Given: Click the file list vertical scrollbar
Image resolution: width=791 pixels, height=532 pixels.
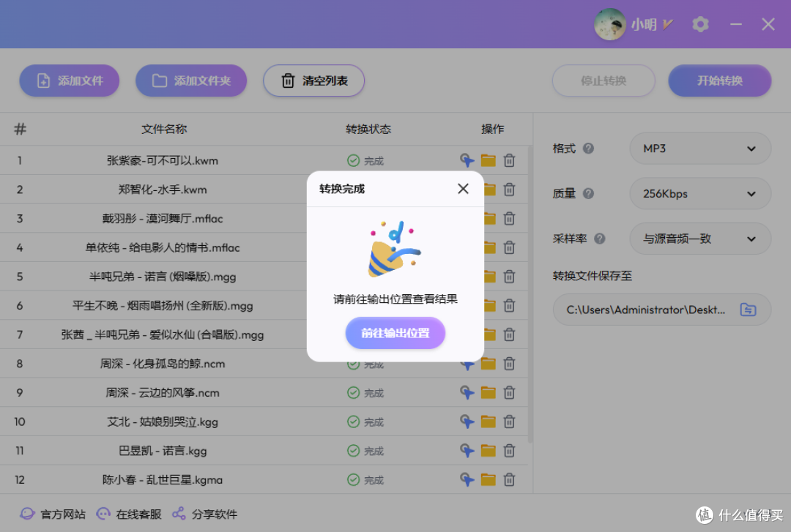Looking at the screenshot, I should pos(530,295).
